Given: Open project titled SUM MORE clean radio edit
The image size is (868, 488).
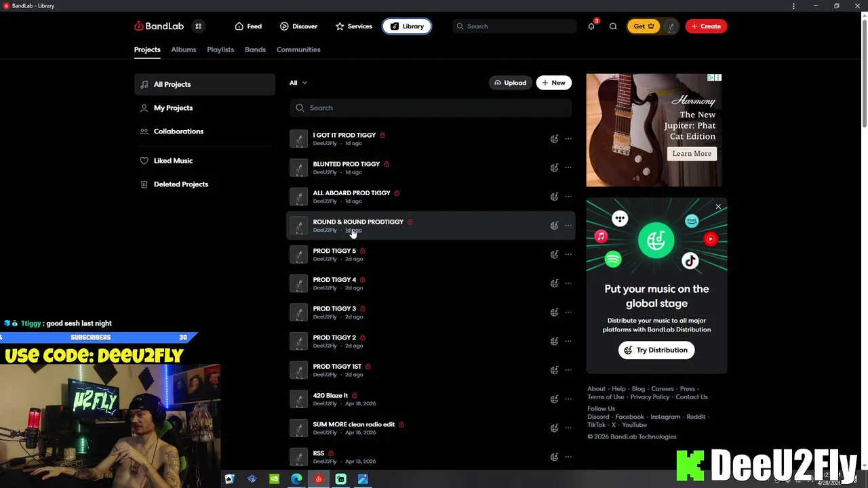Looking at the screenshot, I should [x=353, y=424].
